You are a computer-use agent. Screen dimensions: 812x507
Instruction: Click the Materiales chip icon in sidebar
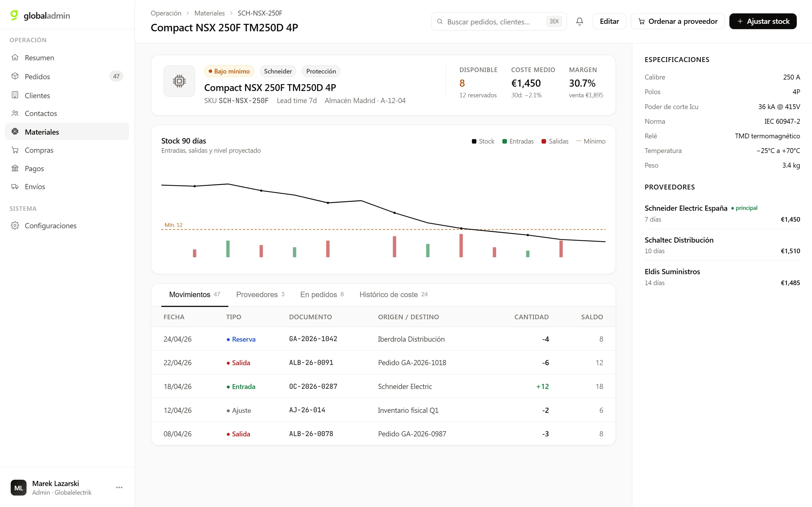point(15,131)
